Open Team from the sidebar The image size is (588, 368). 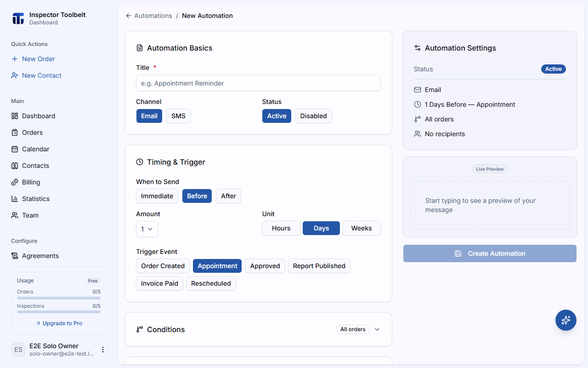tap(59, 215)
